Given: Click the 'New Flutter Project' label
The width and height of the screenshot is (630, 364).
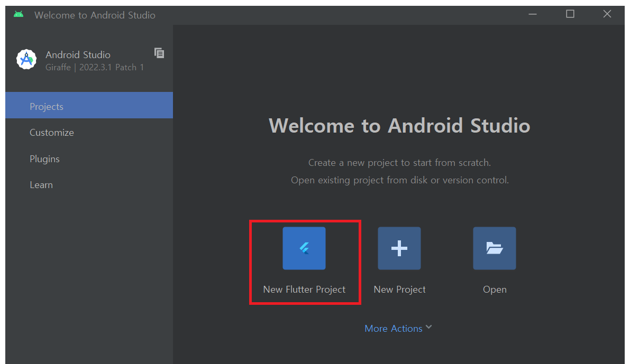Looking at the screenshot, I should (304, 290).
